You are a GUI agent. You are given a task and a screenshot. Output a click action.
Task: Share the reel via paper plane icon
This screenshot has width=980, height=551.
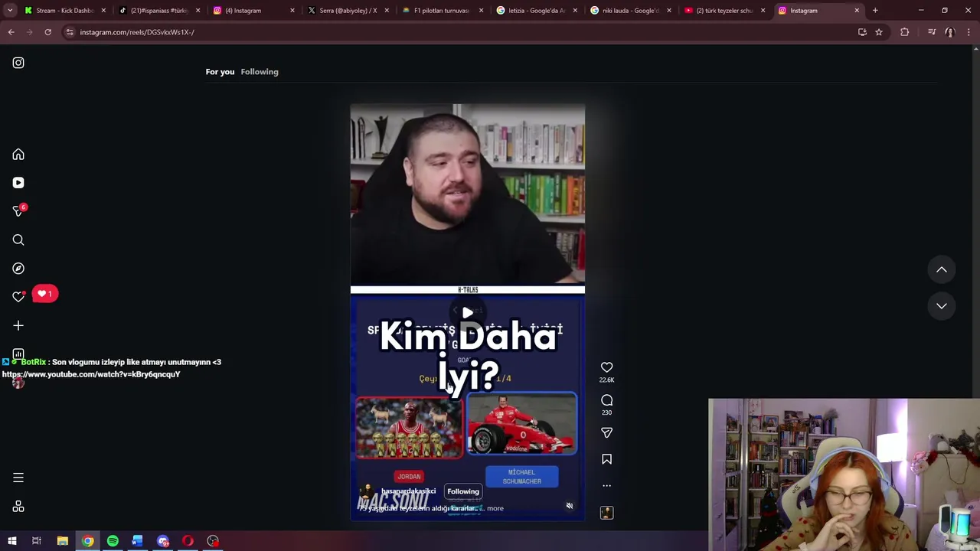pyautogui.click(x=606, y=433)
